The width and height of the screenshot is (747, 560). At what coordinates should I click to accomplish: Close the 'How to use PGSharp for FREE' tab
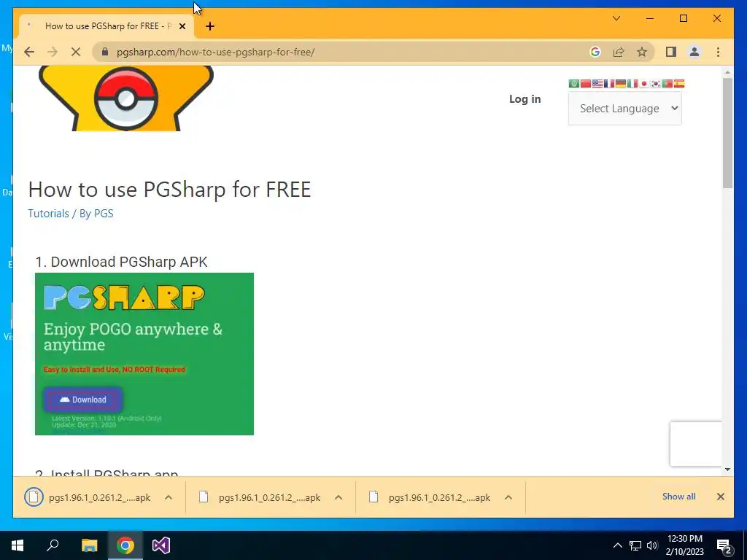182,26
